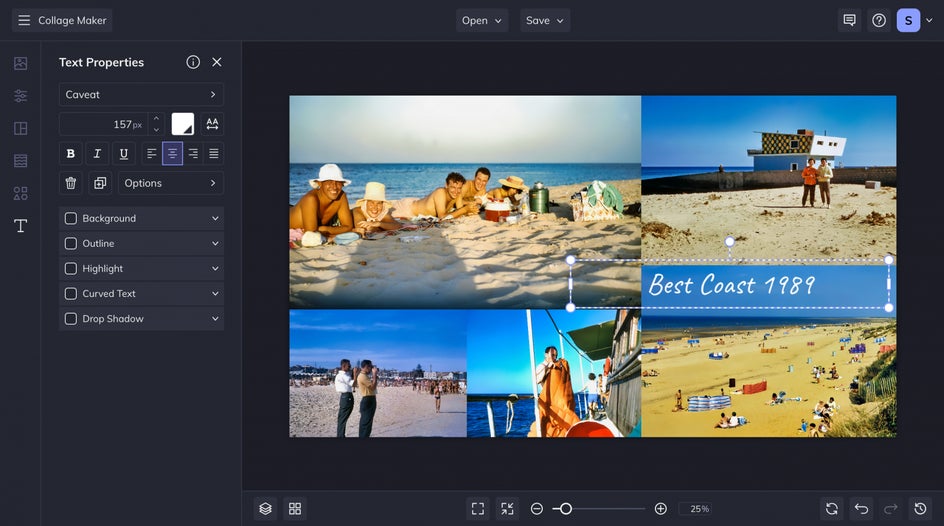This screenshot has height=526, width=944.
Task: Click the undo arrow icon
Action: (x=862, y=509)
